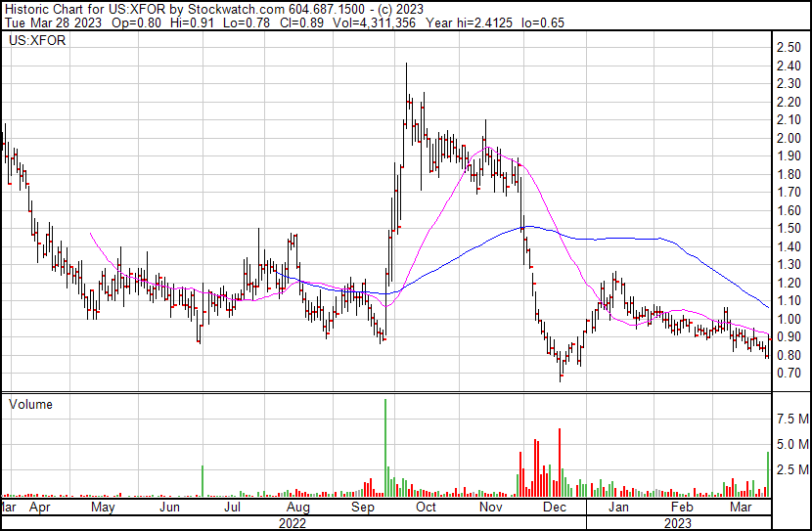Select the Dec month label on time axis
Image resolution: width=812 pixels, height=531 pixels.
click(555, 508)
